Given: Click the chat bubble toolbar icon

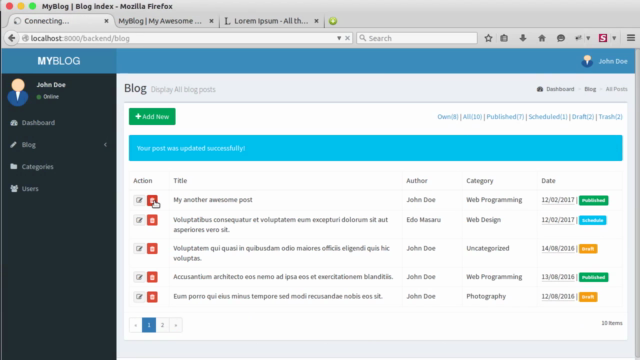Looking at the screenshot, I should [x=561, y=38].
